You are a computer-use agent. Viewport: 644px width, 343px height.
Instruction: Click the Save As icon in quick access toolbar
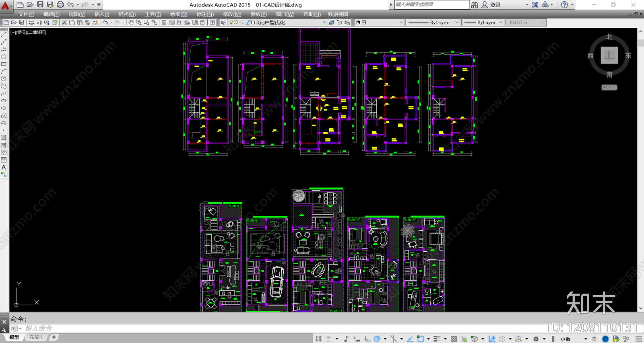50,5
